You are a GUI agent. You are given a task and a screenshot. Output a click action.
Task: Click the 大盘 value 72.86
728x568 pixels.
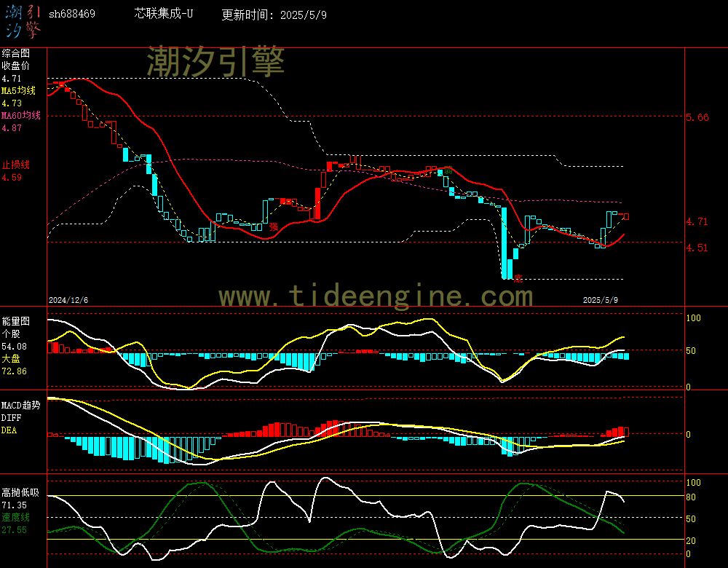tap(14, 371)
